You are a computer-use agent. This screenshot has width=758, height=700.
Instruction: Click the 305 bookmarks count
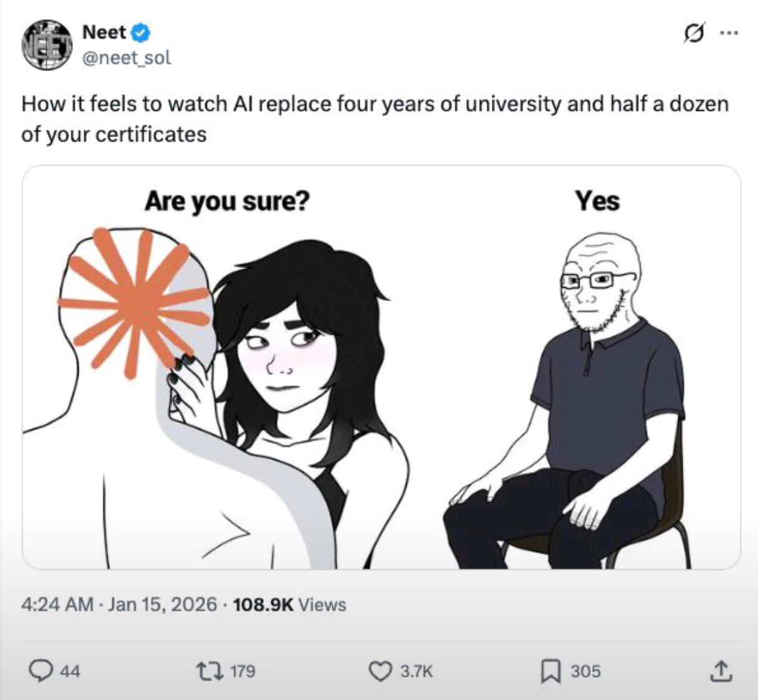[586, 671]
